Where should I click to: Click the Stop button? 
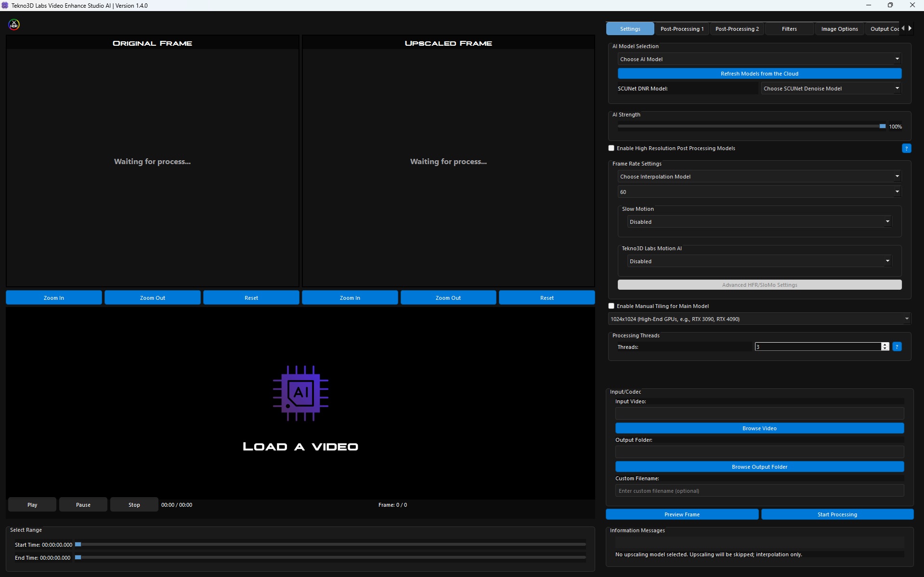[134, 505]
